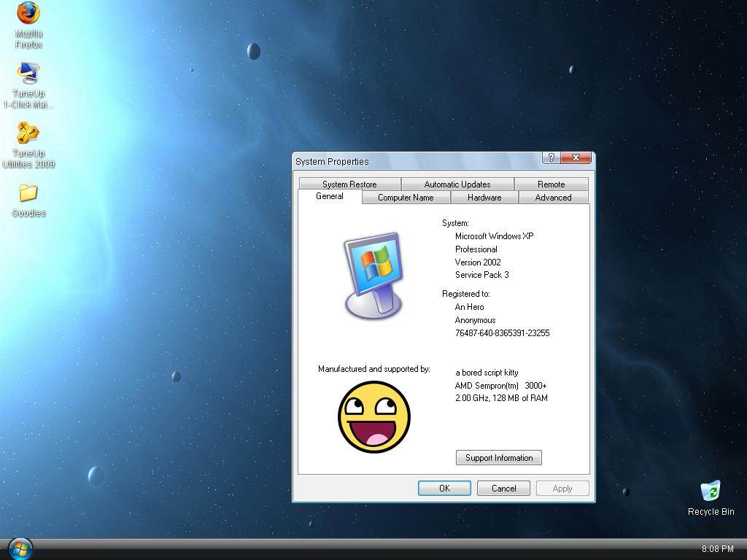Click the Windows XP monitor logo image
The image size is (747, 560).
click(x=373, y=276)
